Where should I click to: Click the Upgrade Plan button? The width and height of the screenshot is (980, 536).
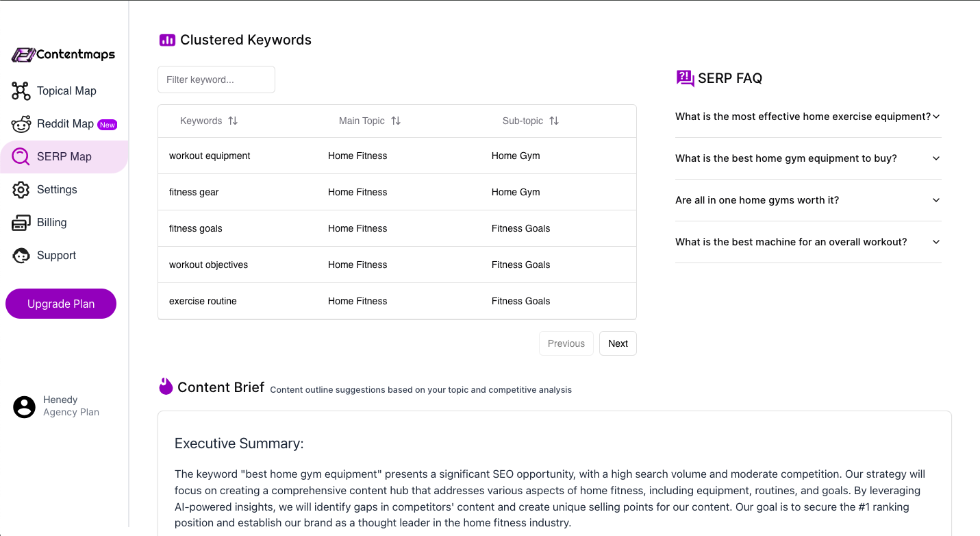click(61, 304)
